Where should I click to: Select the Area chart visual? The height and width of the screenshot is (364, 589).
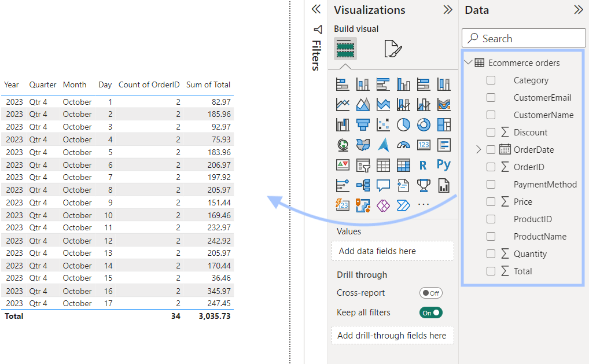(x=363, y=104)
